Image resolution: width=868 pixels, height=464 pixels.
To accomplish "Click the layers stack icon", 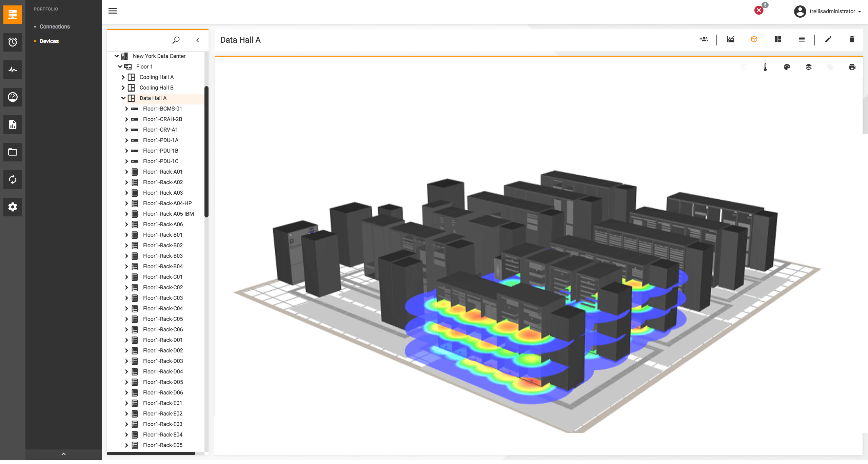I will click(x=809, y=67).
